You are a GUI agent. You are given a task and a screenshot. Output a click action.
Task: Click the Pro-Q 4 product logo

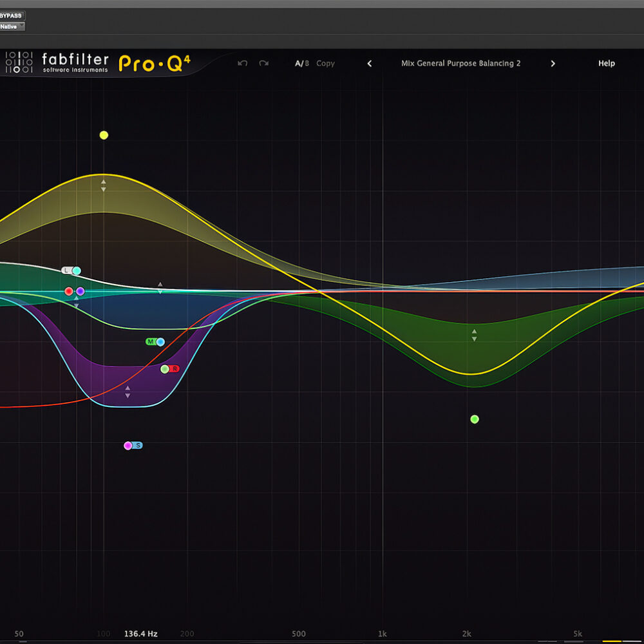(x=155, y=63)
